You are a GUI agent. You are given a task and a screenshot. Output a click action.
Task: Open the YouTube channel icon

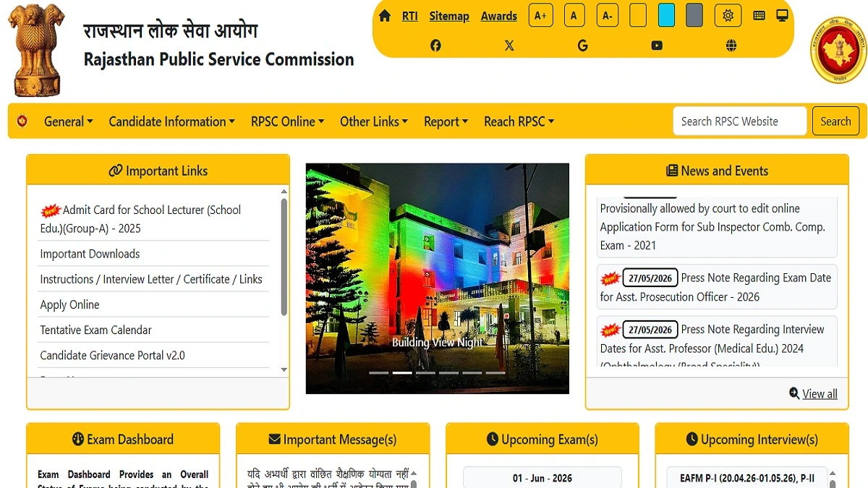point(657,46)
